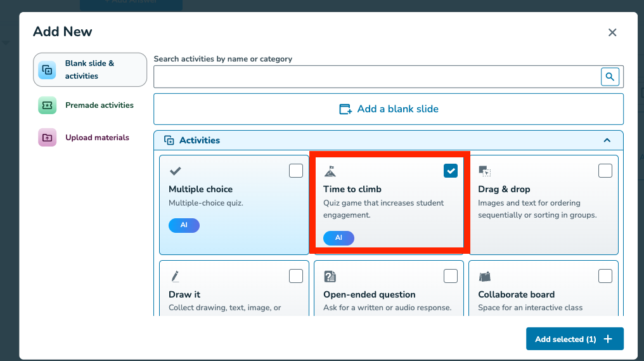
Task: Click the 'Multiple-choice quiz.' description text
Action: 206,202
